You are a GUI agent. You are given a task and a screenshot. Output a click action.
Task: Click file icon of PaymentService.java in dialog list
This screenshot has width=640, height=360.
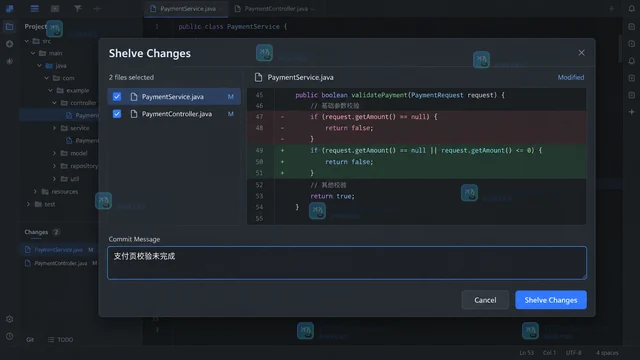133,97
